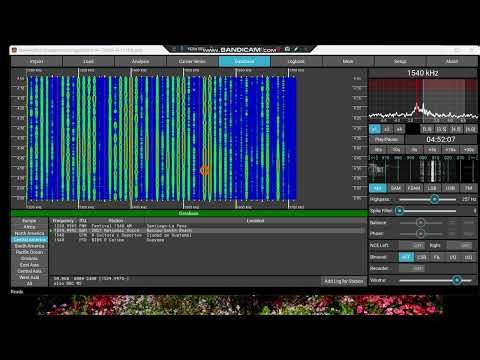This screenshot has width=480, height=360.
Task: Select Central America region filter
Action: pyautogui.click(x=29, y=240)
